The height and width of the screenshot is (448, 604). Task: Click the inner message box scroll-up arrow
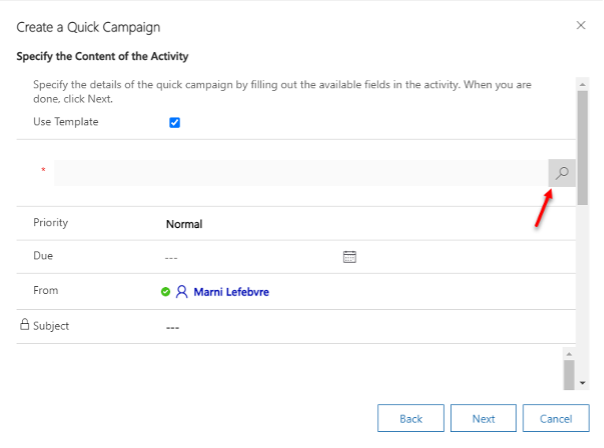[568, 353]
